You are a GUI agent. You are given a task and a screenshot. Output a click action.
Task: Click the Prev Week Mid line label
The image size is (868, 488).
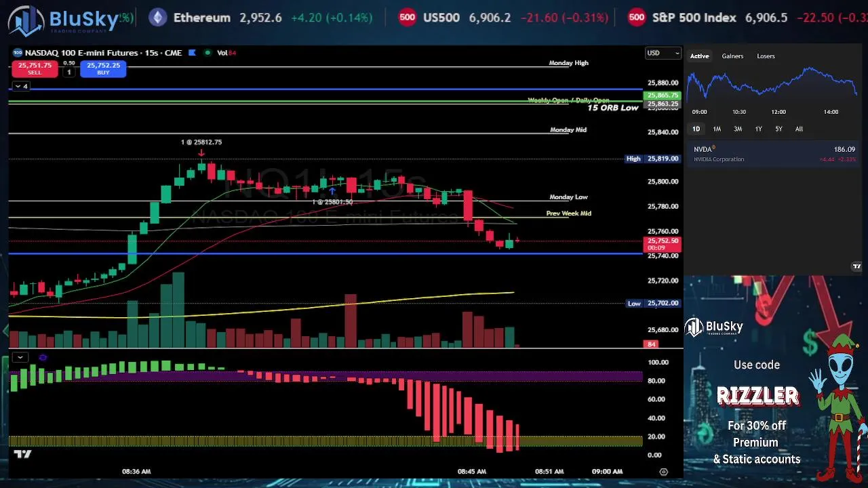(569, 213)
